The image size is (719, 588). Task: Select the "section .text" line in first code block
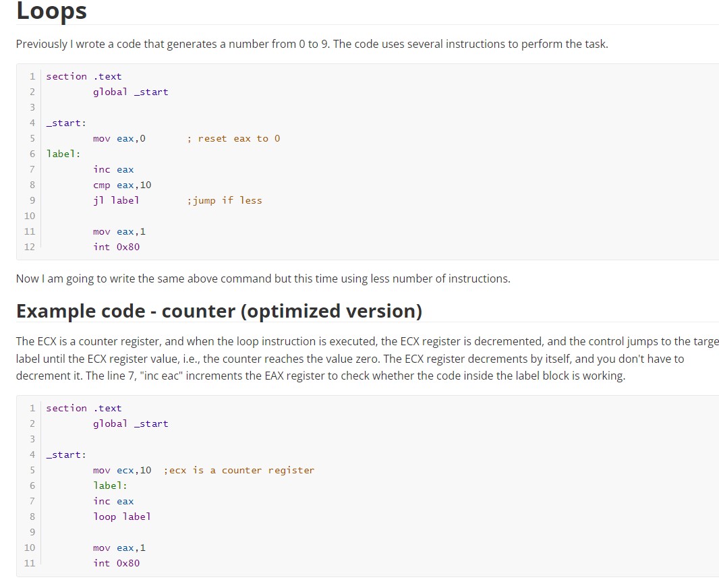tap(83, 76)
